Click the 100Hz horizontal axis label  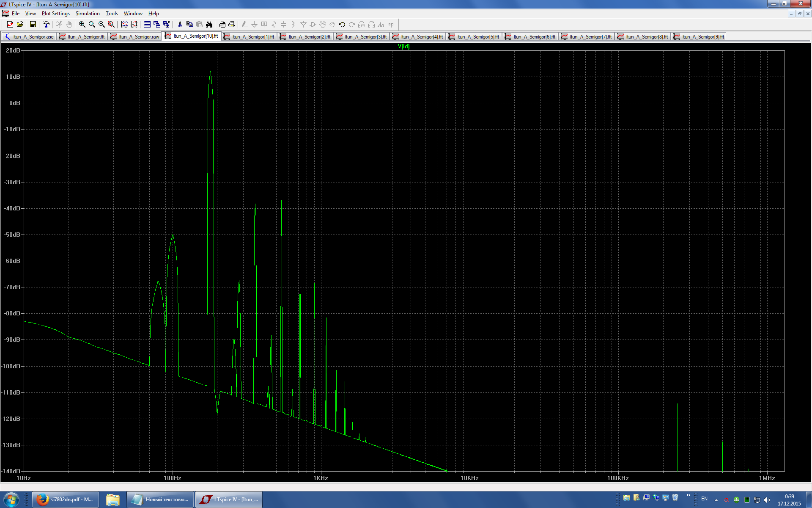click(173, 478)
